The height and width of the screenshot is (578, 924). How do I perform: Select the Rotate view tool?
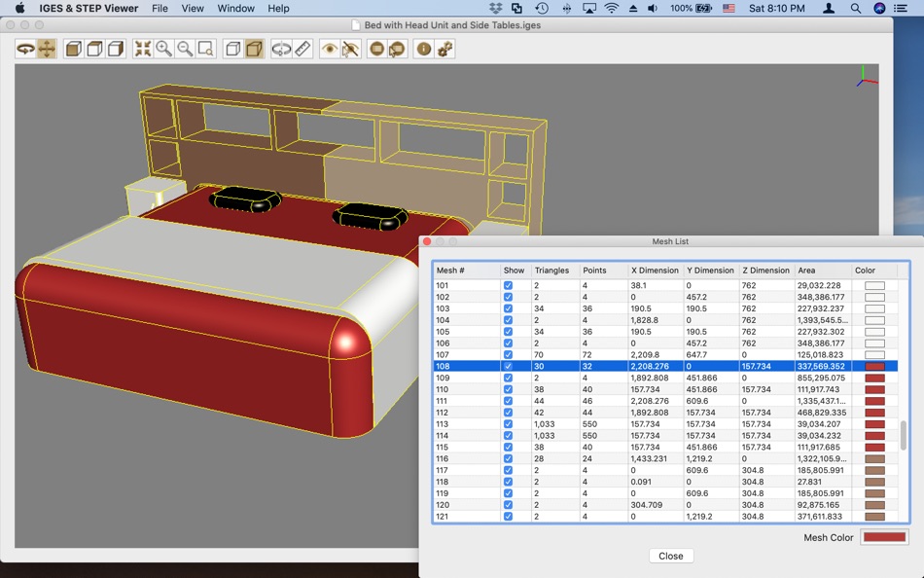pyautogui.click(x=25, y=49)
